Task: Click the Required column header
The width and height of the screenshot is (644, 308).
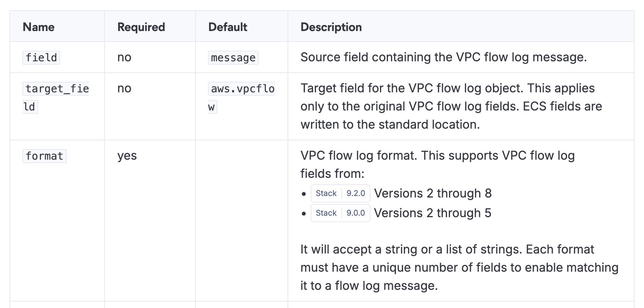Action: (141, 27)
